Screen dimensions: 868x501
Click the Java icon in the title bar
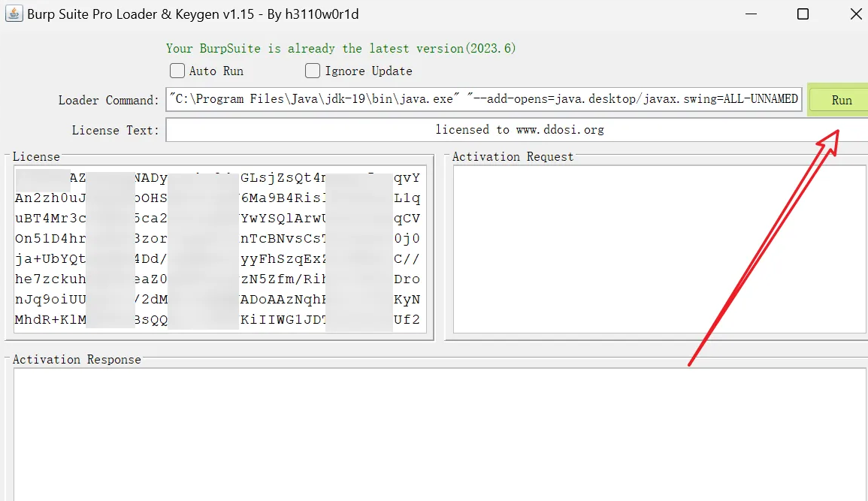14,14
